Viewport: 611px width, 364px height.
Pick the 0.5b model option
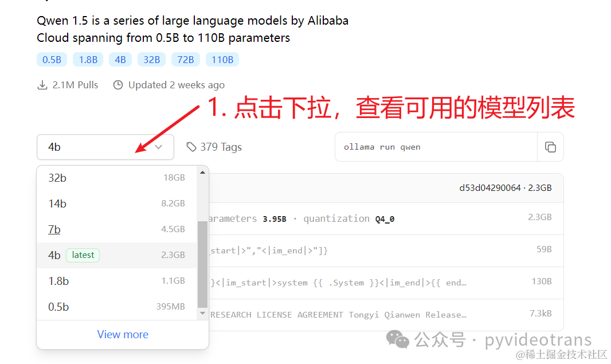[x=116, y=307]
